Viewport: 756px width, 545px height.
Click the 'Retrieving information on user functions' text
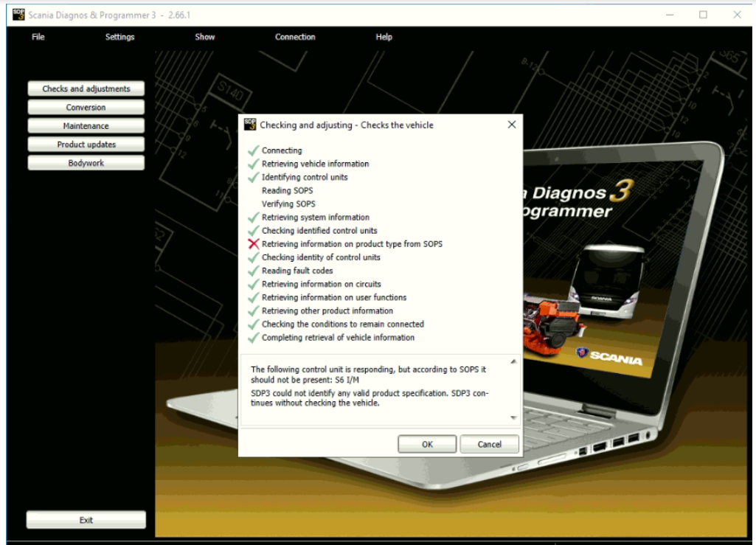pyautogui.click(x=334, y=298)
